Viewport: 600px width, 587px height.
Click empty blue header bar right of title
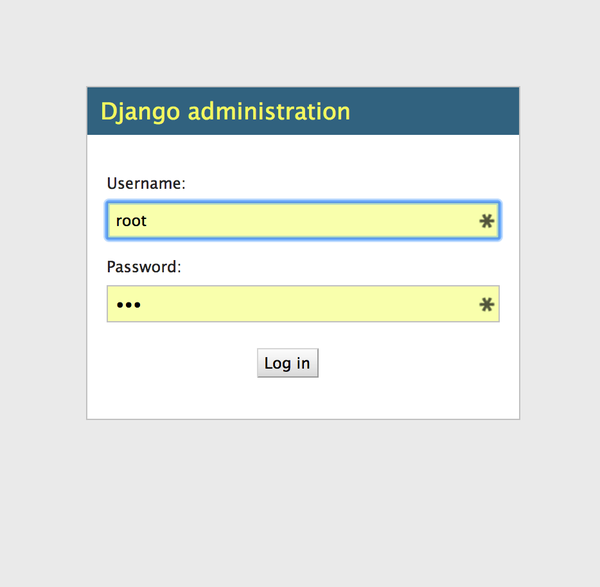[440, 111]
